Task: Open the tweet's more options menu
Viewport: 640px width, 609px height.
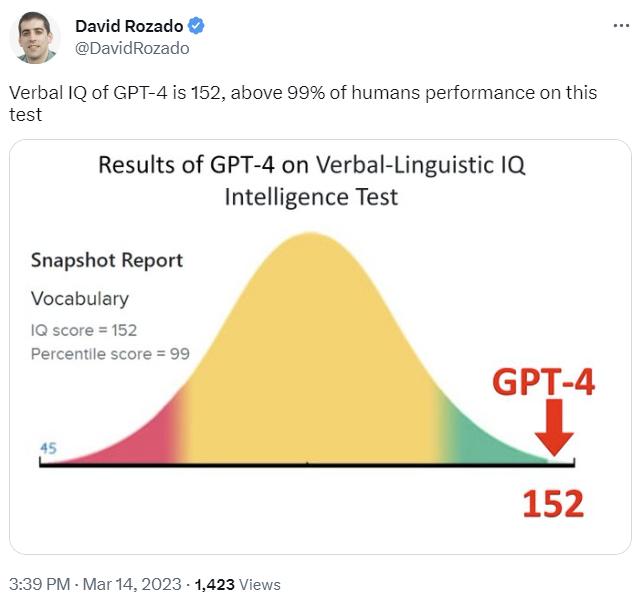Action: [x=620, y=26]
